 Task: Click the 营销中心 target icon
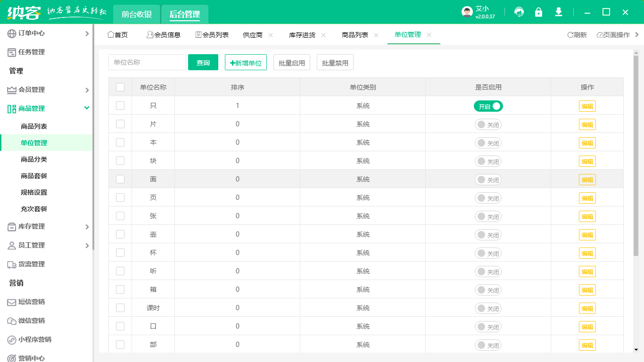[x=12, y=359]
